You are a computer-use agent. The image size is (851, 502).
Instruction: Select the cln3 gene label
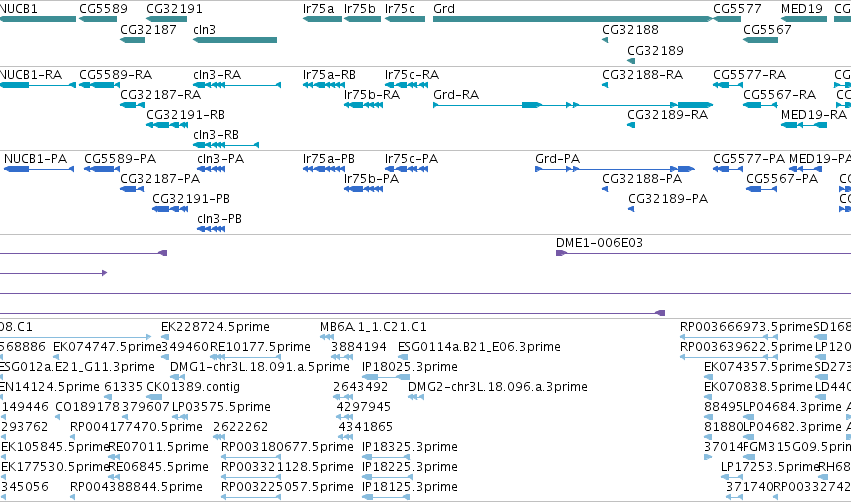205,29
